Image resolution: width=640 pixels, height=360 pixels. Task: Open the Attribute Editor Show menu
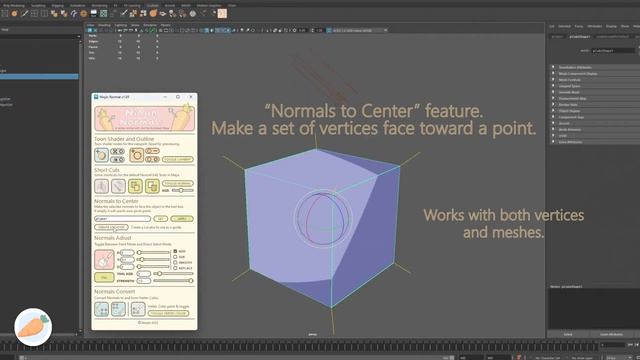coord(625,26)
